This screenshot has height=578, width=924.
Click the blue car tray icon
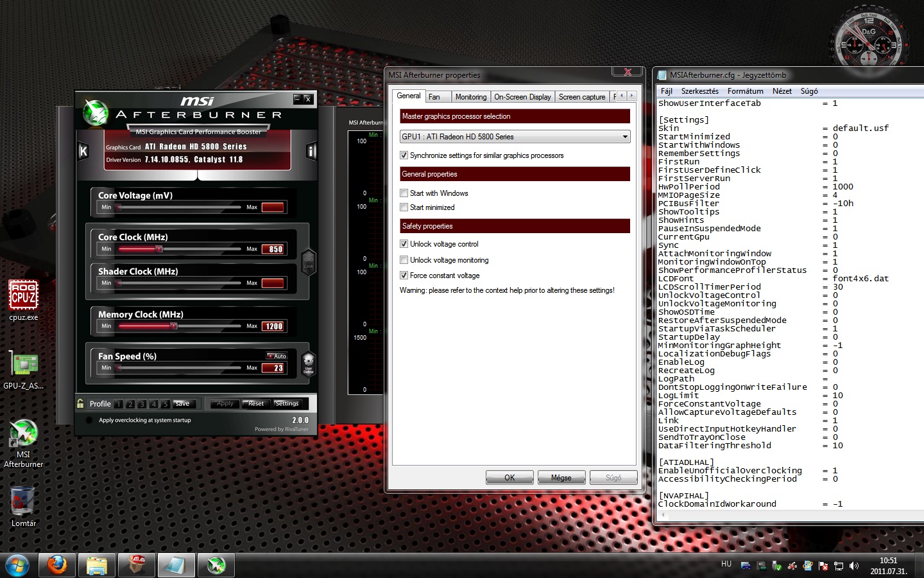[746, 566]
